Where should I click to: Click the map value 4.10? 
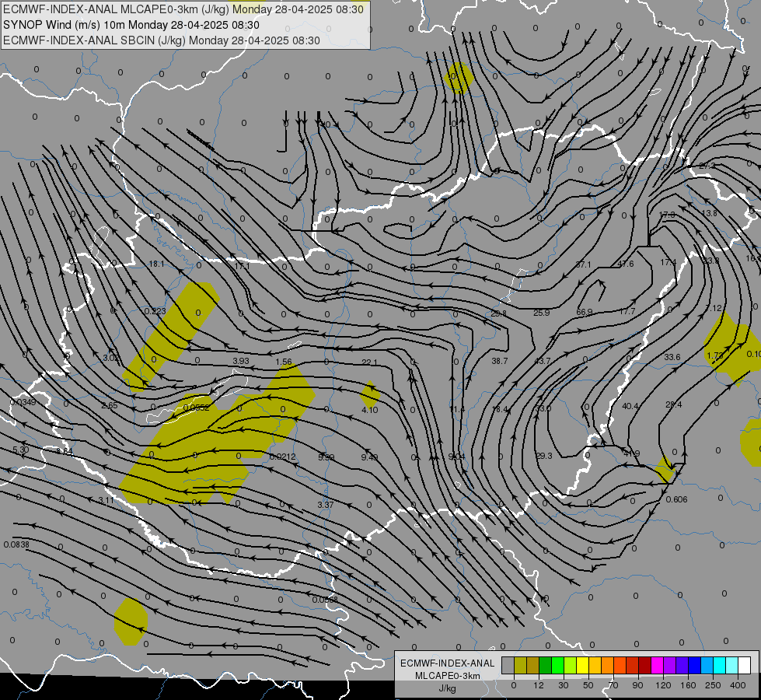tap(370, 410)
